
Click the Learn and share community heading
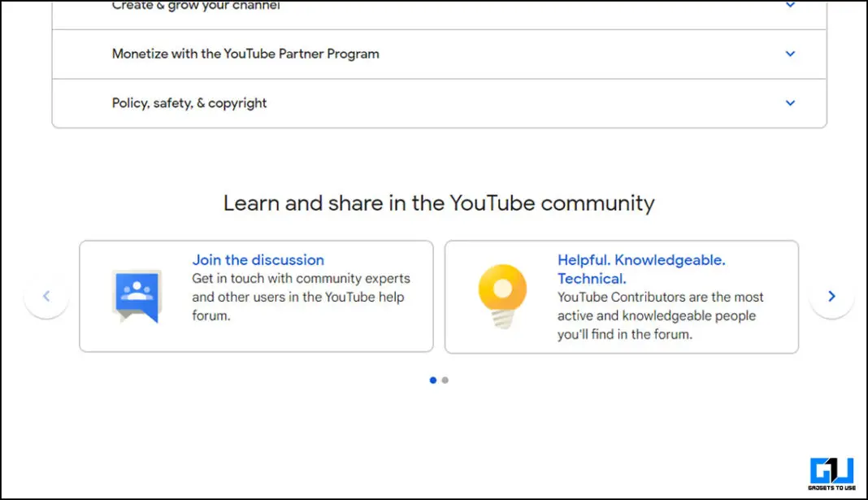point(439,203)
